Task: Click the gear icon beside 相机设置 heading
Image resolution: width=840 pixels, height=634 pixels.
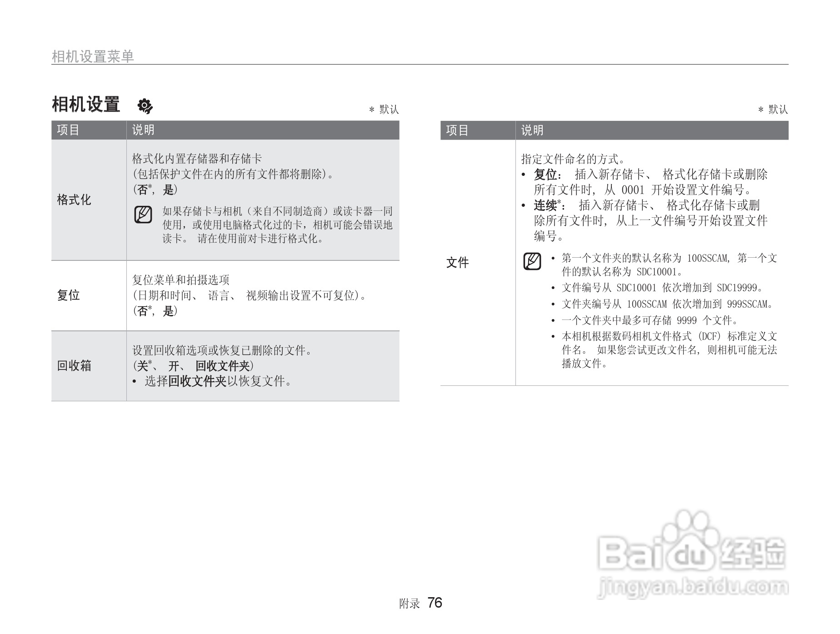Action: click(145, 106)
